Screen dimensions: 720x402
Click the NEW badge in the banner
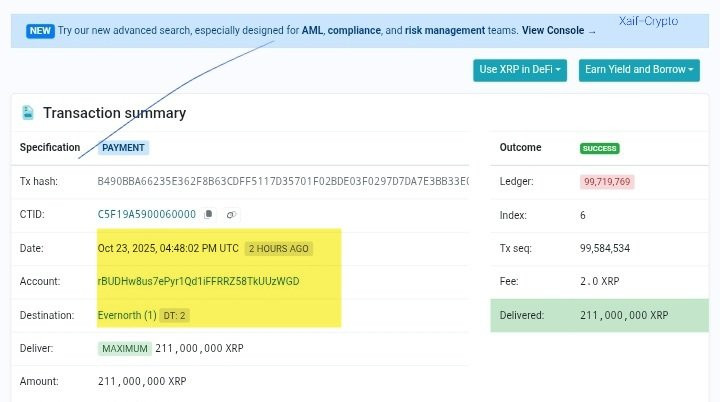(40, 31)
